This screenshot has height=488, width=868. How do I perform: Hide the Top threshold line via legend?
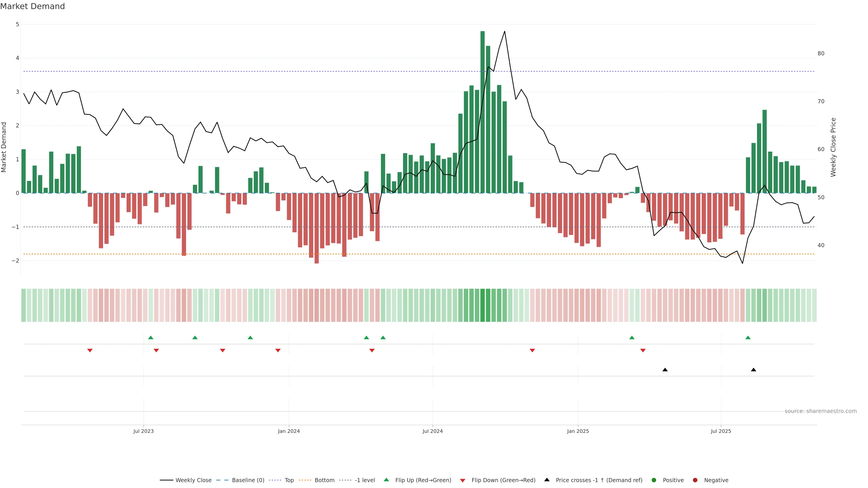289,480
